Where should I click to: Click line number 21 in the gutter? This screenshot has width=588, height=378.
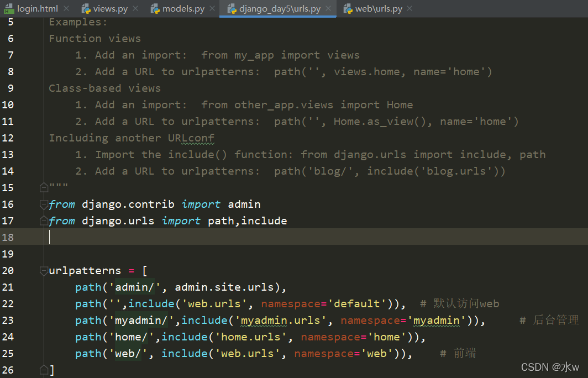pyautogui.click(x=8, y=287)
